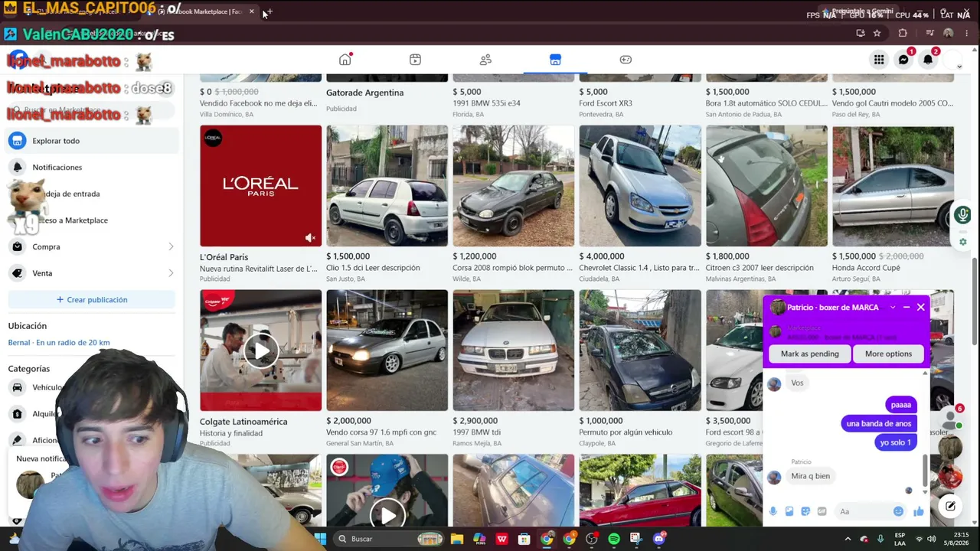
Task: Open Notificaciones in the Marketplace sidebar
Action: (x=92, y=167)
